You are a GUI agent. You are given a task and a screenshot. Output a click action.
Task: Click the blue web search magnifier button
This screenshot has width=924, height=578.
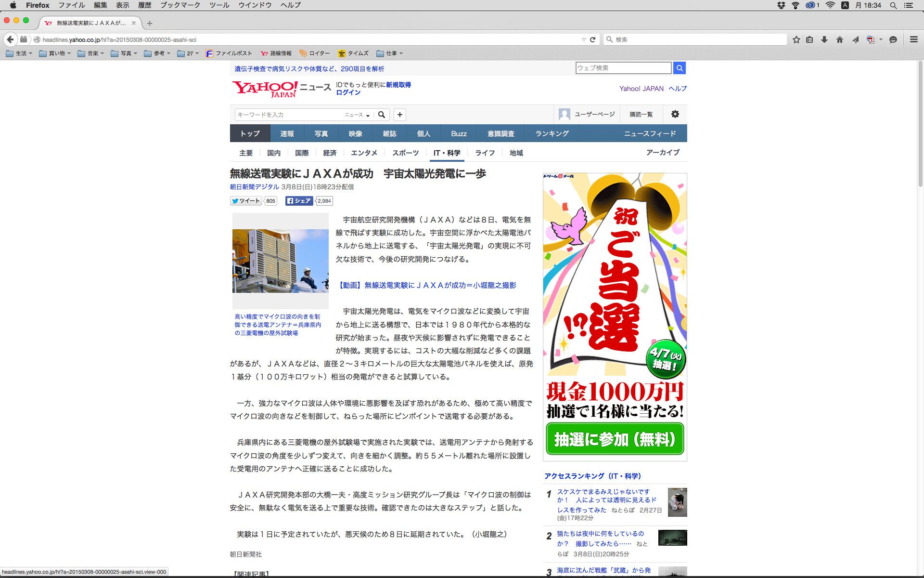click(680, 68)
